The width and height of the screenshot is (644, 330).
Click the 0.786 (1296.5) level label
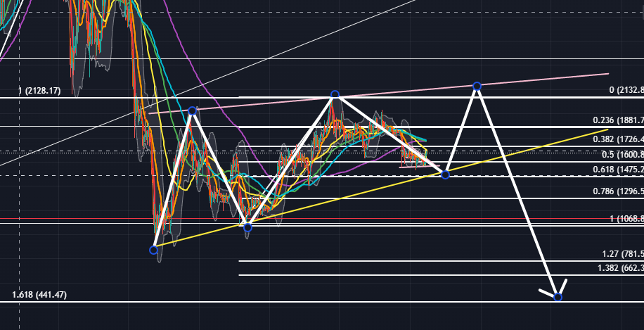pos(618,191)
